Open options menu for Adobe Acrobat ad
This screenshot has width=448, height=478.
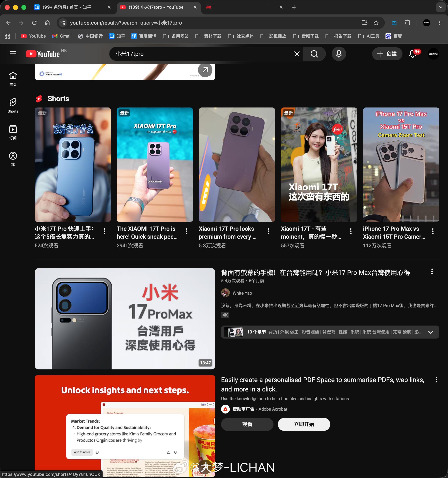tap(436, 380)
